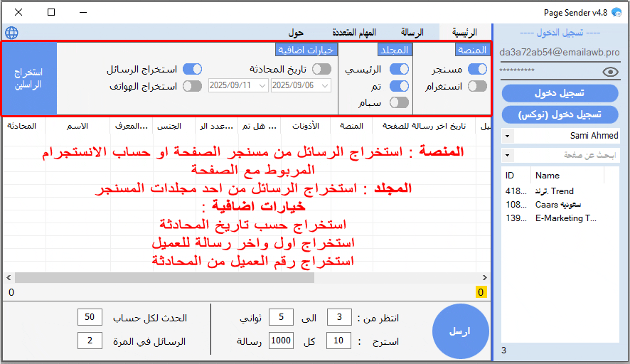The width and height of the screenshot is (630, 364).
Task: Click the انتظر من field showing 3
Action: pos(339,317)
